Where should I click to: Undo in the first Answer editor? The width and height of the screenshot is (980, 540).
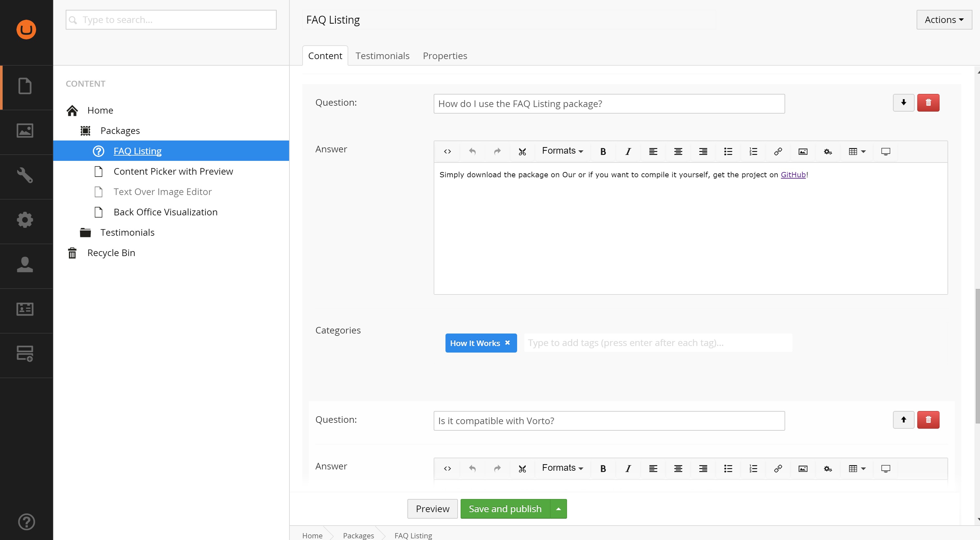pyautogui.click(x=472, y=152)
